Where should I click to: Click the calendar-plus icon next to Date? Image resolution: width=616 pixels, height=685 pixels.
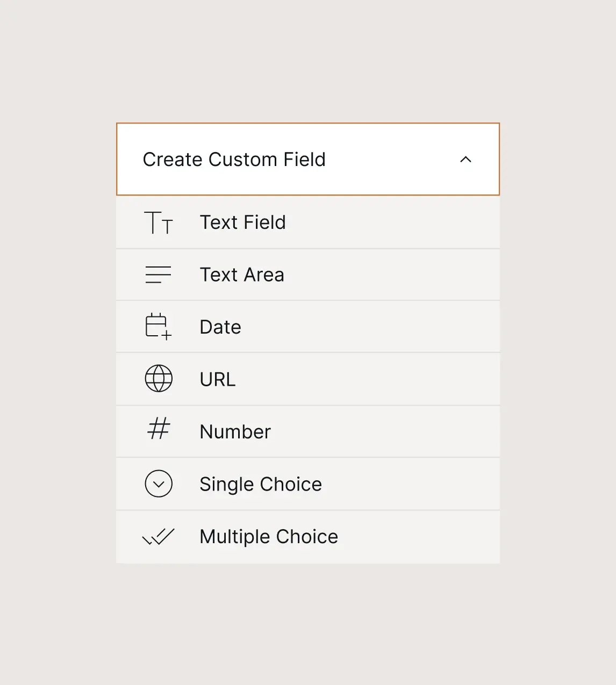coord(157,326)
